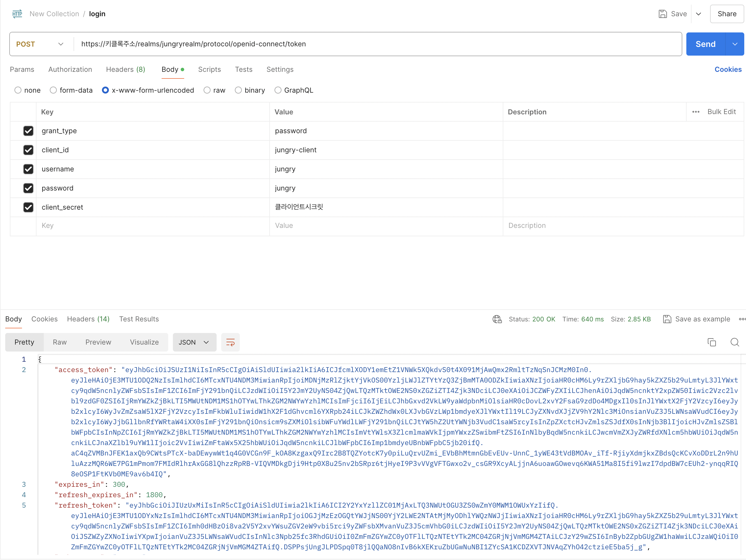746x560 pixels.
Task: Open the Settings tab
Action: (280, 69)
